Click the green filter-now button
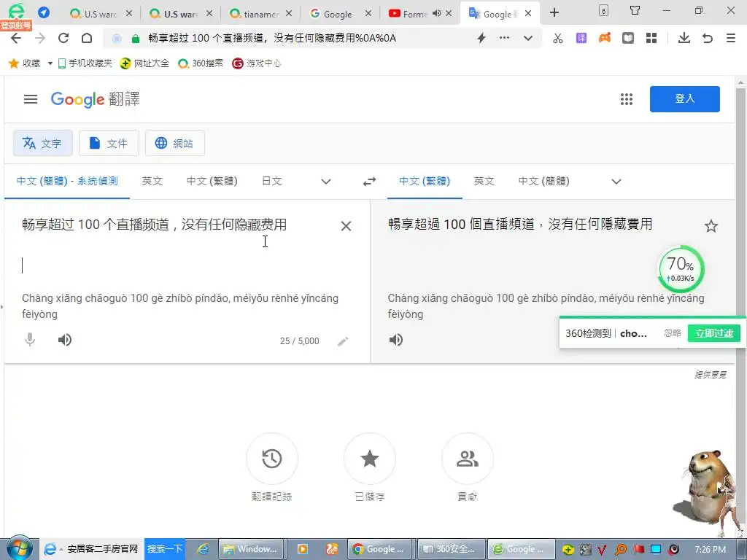 [713, 333]
